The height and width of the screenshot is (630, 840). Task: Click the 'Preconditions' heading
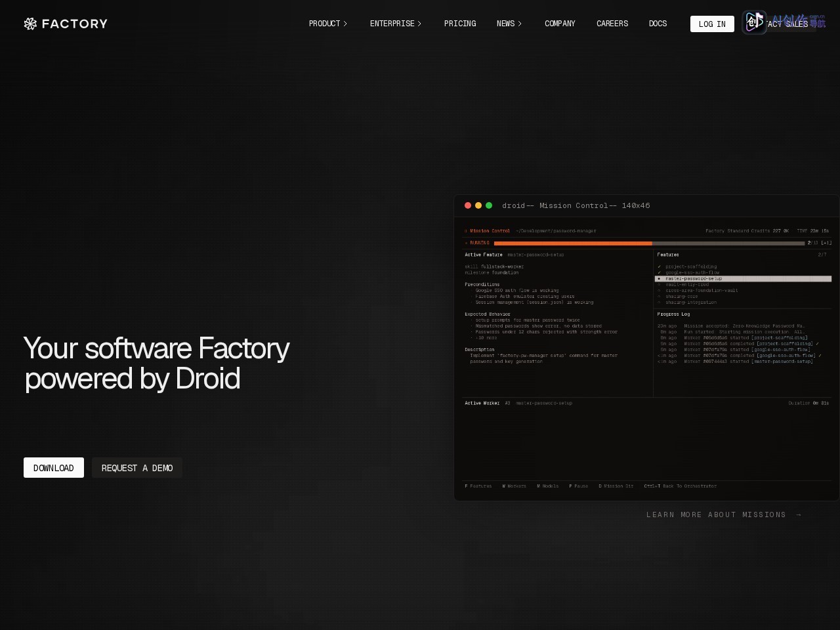[482, 285]
